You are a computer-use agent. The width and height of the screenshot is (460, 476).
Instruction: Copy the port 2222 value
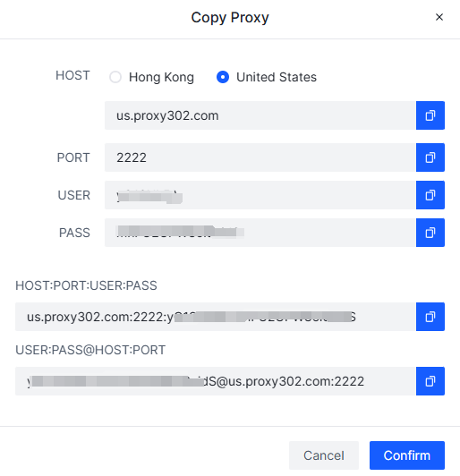[430, 157]
